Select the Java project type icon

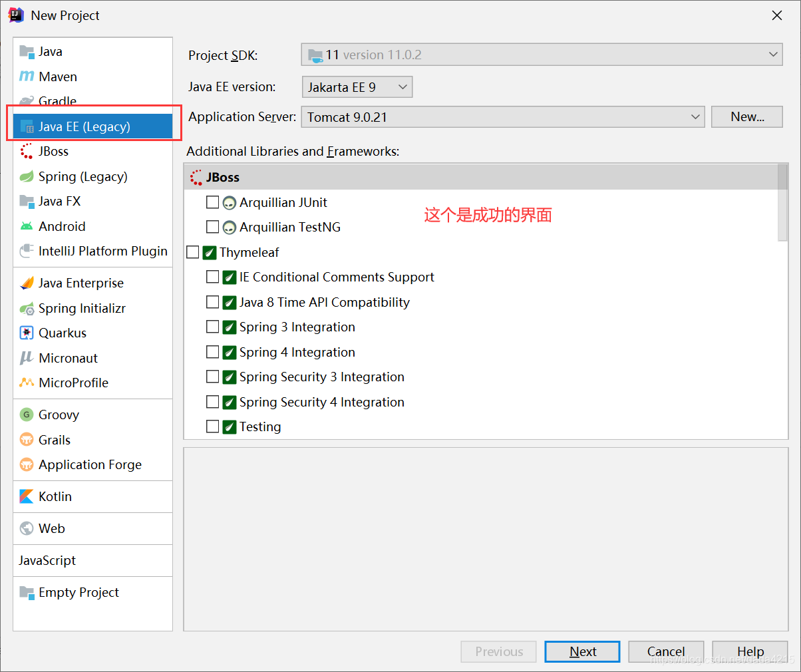[27, 51]
